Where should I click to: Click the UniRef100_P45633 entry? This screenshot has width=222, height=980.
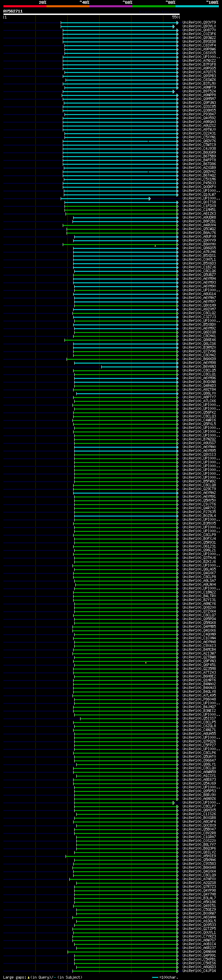pyautogui.click(x=199, y=183)
